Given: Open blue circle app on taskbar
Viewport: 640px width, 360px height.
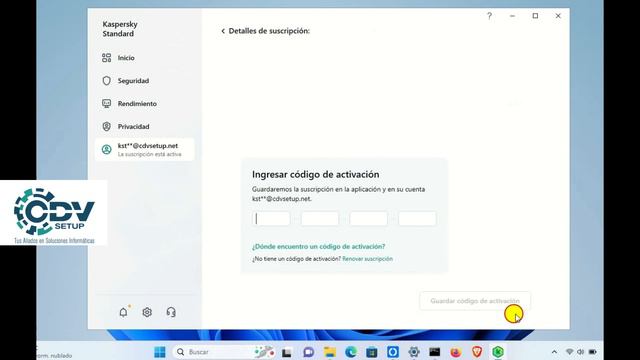Looking at the screenshot, I should pos(393,352).
